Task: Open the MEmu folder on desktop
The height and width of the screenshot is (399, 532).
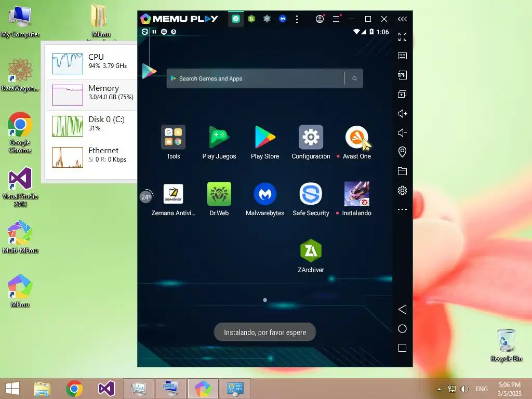Action: [100, 21]
